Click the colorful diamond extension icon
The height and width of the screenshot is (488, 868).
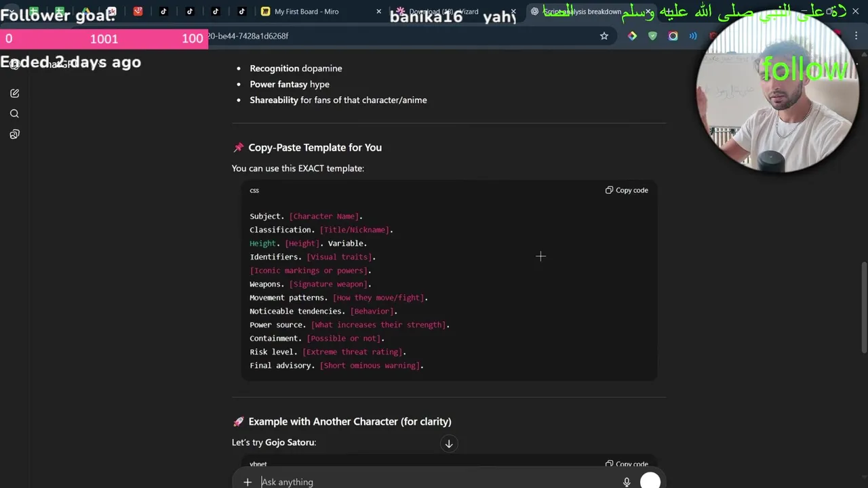click(632, 36)
